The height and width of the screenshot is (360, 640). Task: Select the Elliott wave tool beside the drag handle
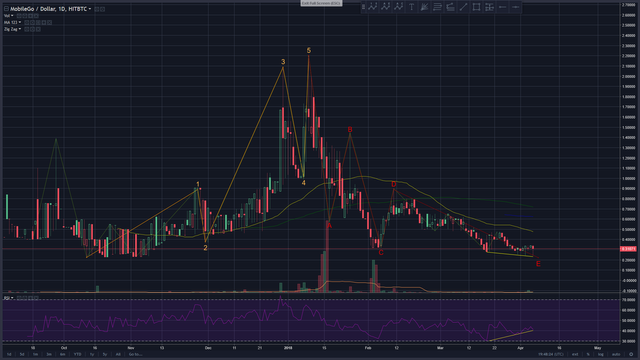(373, 7)
